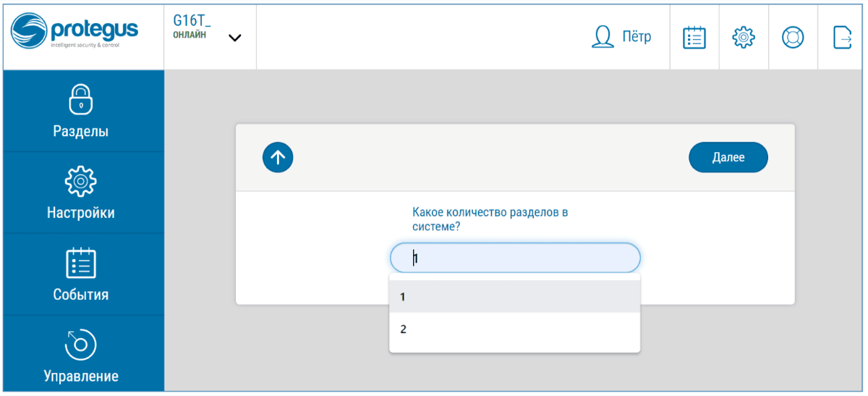This screenshot has height=396, width=868.
Task: Go to Настройки in the sidebar
Action: [80, 213]
